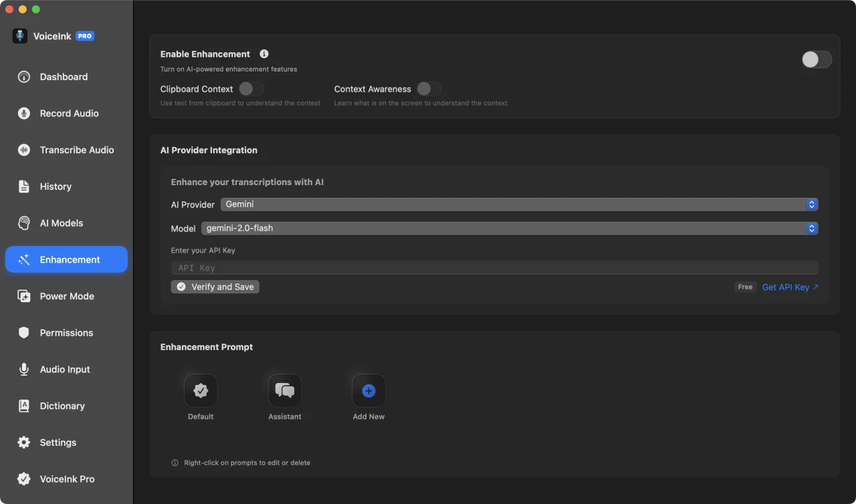Viewport: 856px width, 504px height.
Task: Select the Assistant prompt icon
Action: (285, 390)
